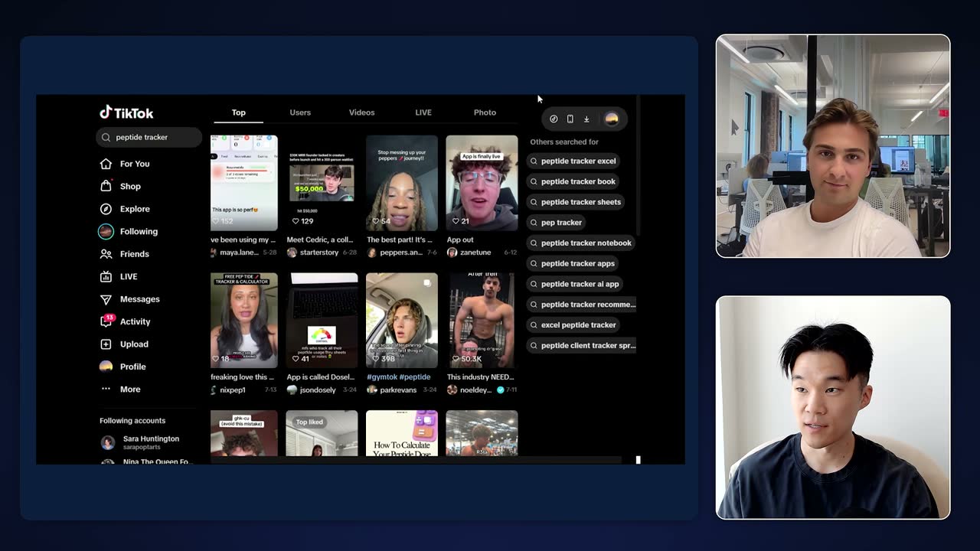This screenshot has width=980, height=551.
Task: Open the For You home icon
Action: point(106,164)
